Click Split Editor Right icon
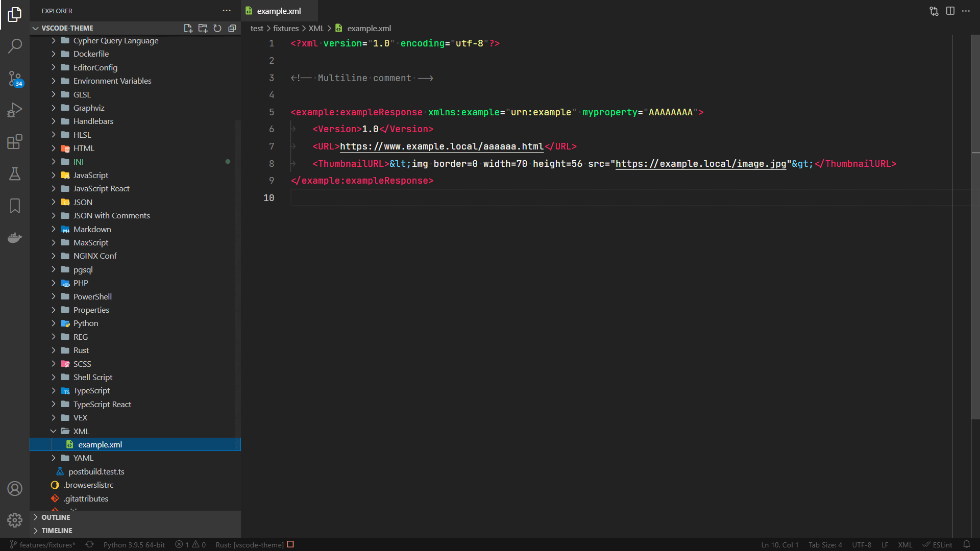 click(x=950, y=11)
